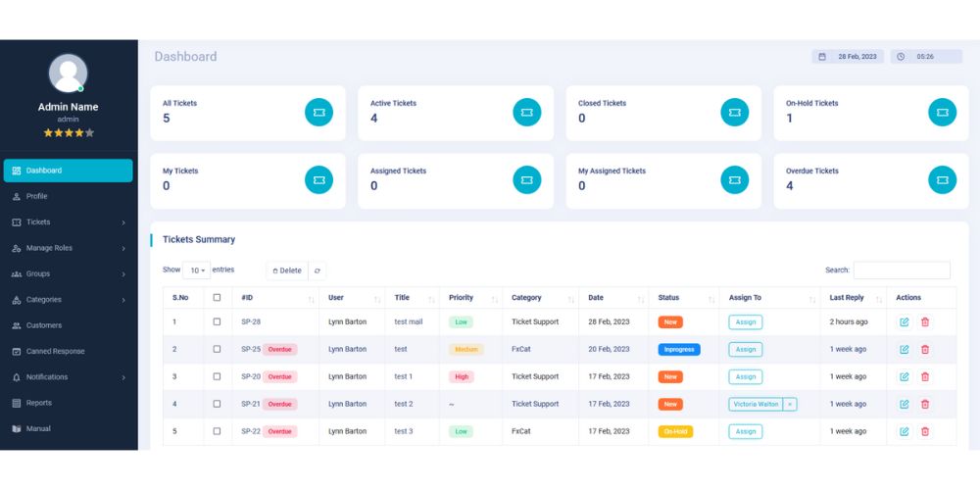Open the Victoria Walton assignee dropdown
The width and height of the screenshot is (980, 490).
[x=790, y=404]
